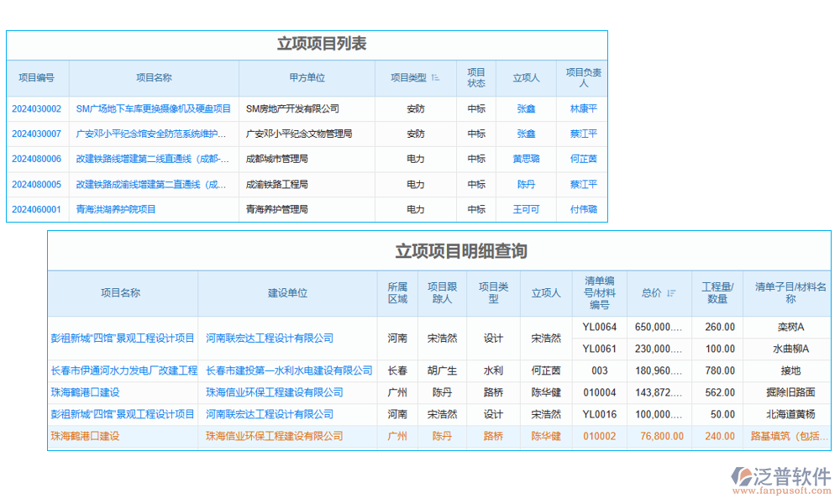This screenshot has width=840, height=504.
Task: Click 张鑫 in the 立项人 column
Action: 526,108
